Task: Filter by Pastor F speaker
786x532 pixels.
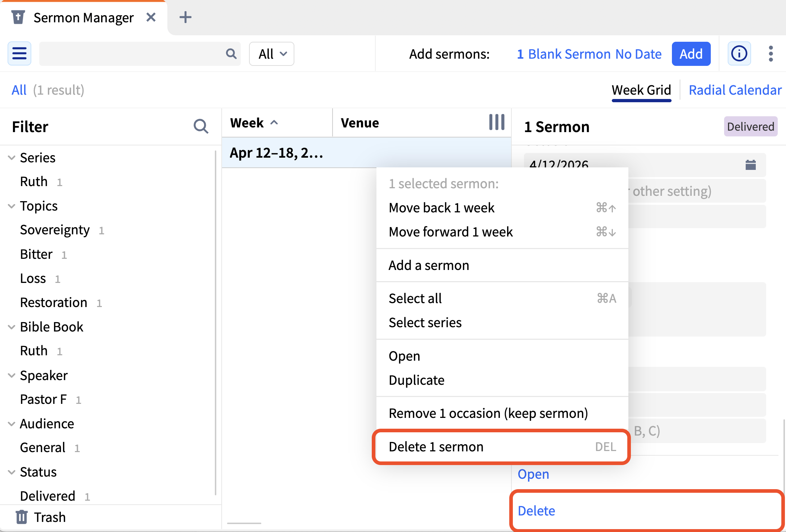Action: click(43, 399)
